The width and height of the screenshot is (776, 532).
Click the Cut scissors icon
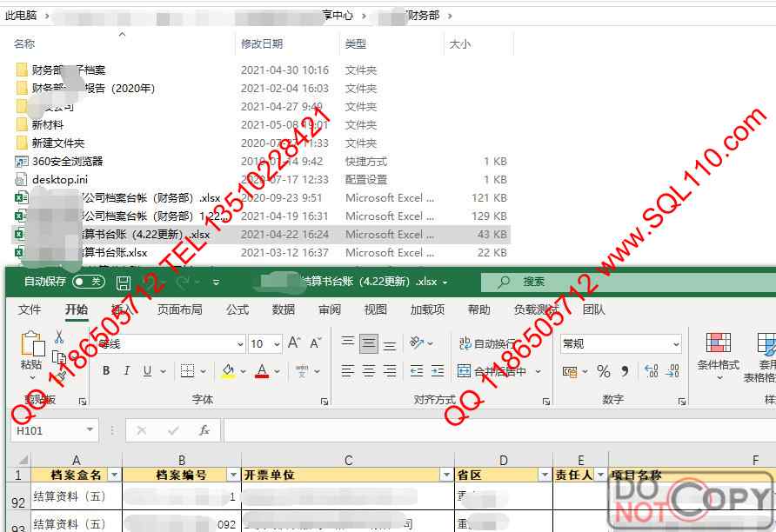[59, 337]
